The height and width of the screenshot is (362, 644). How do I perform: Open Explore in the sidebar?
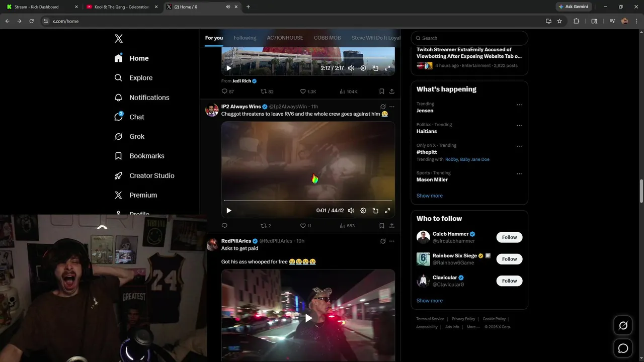coord(134,78)
